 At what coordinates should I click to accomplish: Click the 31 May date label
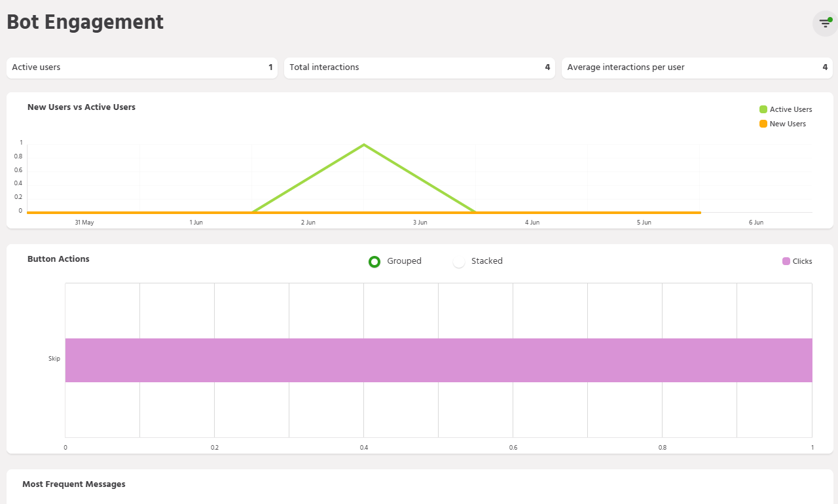84,223
